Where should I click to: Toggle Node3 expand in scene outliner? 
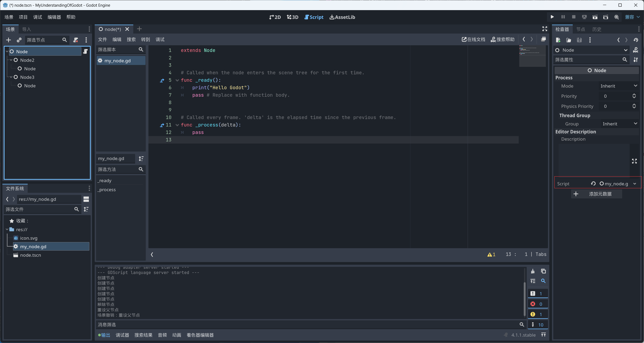(x=11, y=77)
